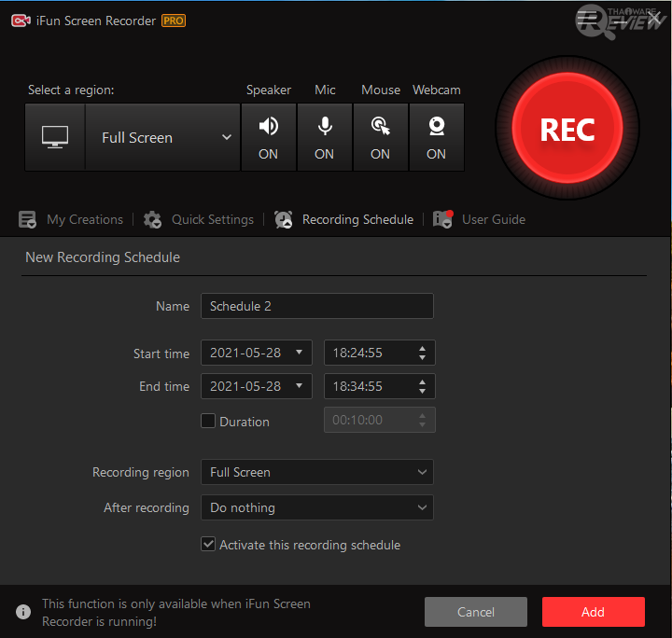Increase End time with the up arrow
Viewport: 672px width, 638px height.
pyautogui.click(x=422, y=381)
